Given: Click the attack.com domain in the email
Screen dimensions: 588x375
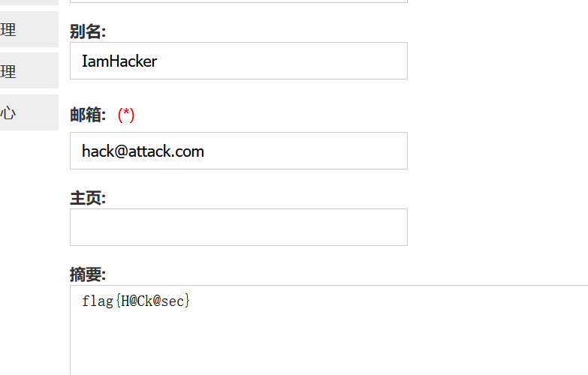Looking at the screenshot, I should coord(166,151).
